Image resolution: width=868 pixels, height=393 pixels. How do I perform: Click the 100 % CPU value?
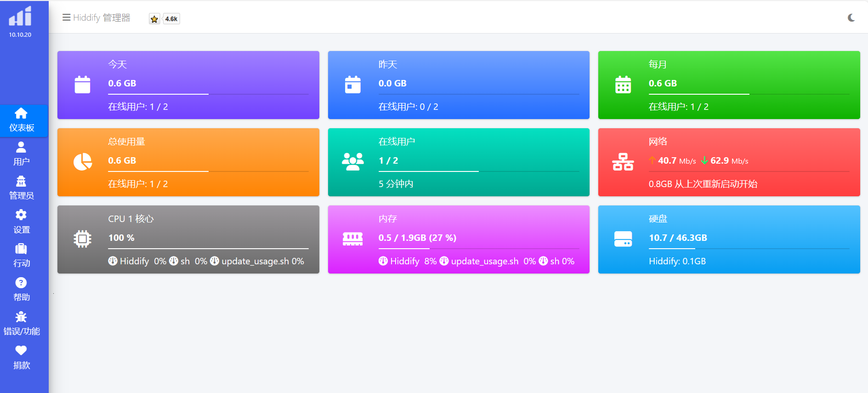[121, 238]
